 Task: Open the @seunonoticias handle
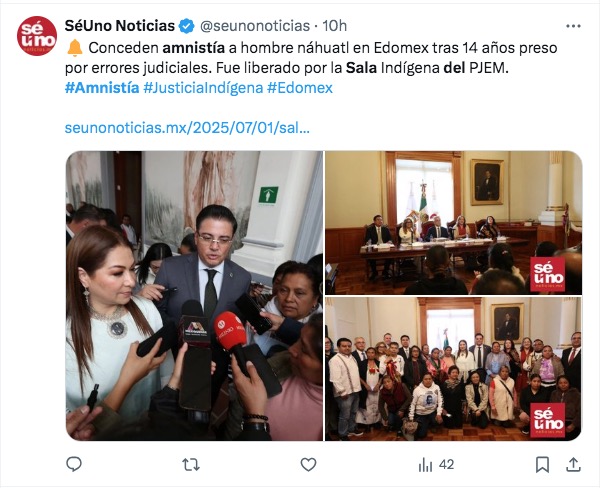point(255,26)
